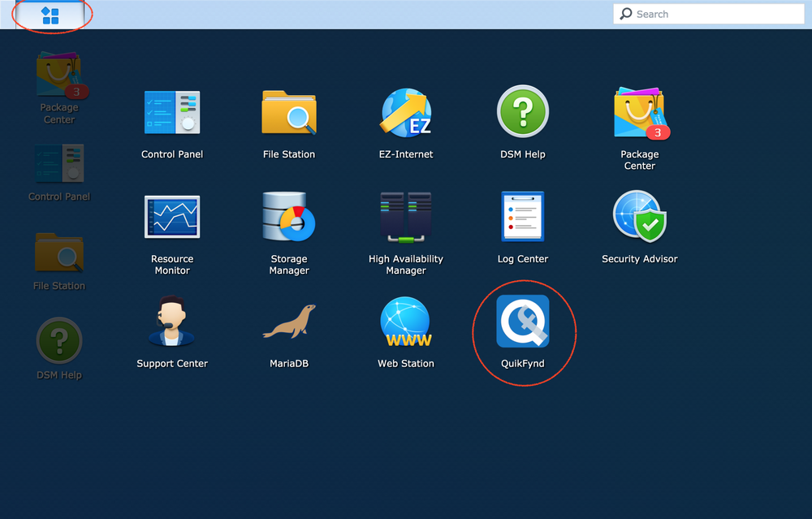The width and height of the screenshot is (812, 519).
Task: Open Web Station
Action: click(406, 332)
